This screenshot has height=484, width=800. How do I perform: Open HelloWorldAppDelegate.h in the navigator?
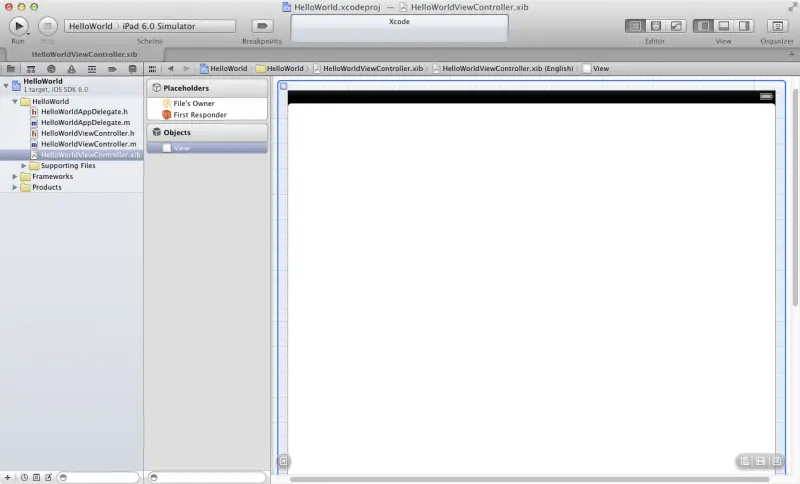click(x=84, y=112)
